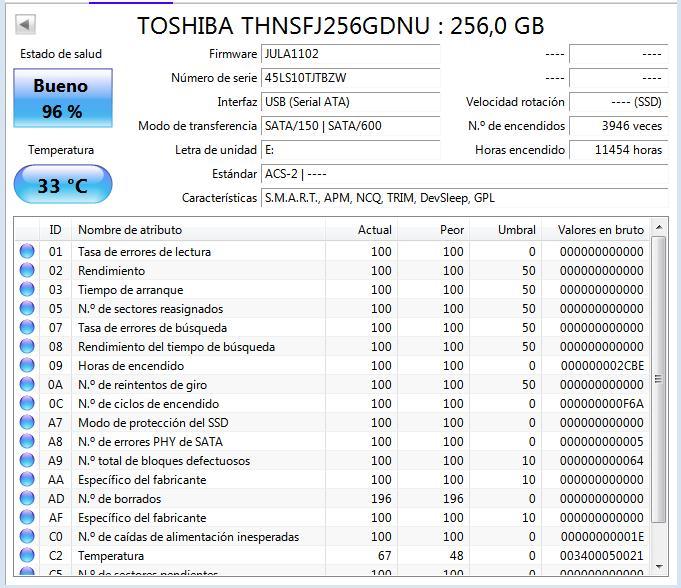Click the ID column header

click(x=55, y=230)
